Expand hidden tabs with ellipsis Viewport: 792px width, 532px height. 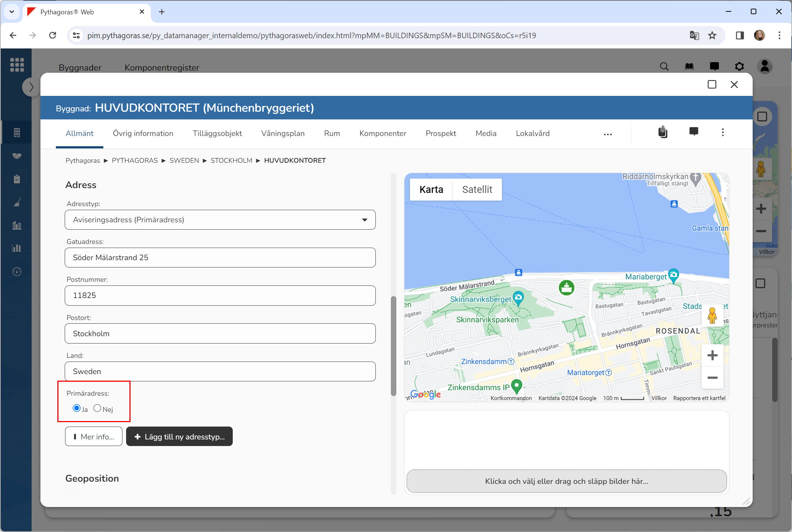click(608, 134)
